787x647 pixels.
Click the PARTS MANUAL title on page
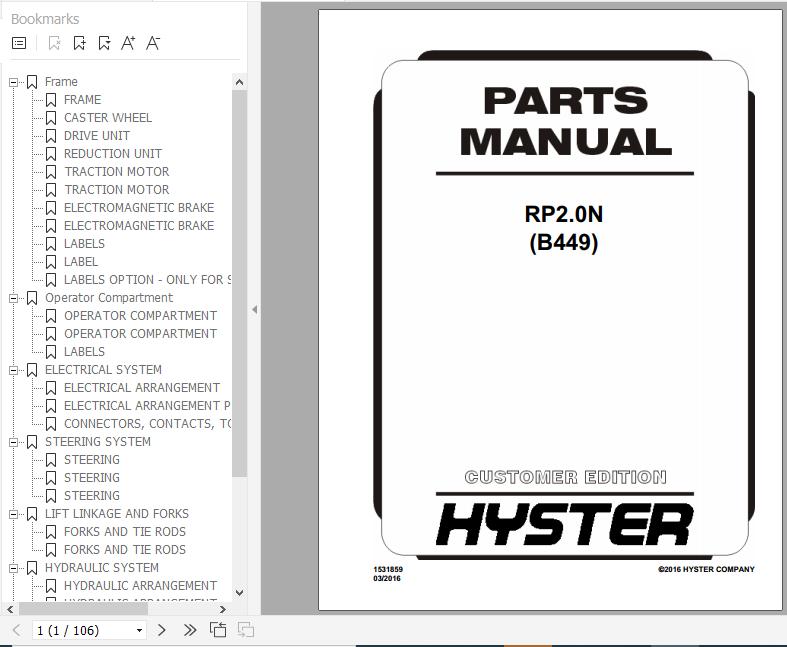click(x=566, y=121)
